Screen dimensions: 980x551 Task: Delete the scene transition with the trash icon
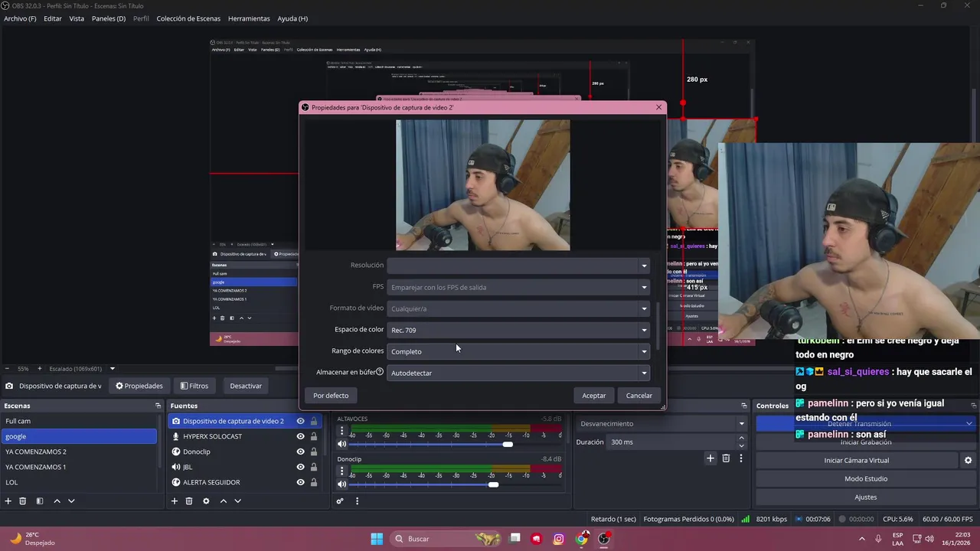click(726, 458)
